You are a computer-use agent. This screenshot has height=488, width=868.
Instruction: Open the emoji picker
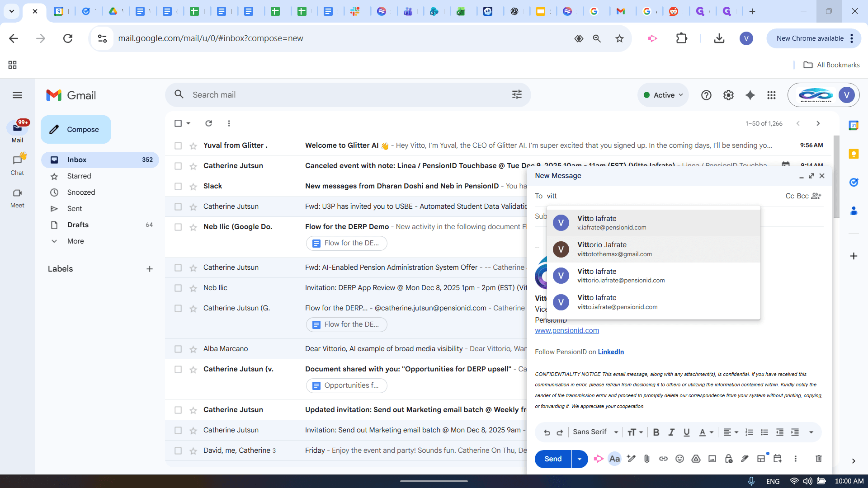point(679,459)
